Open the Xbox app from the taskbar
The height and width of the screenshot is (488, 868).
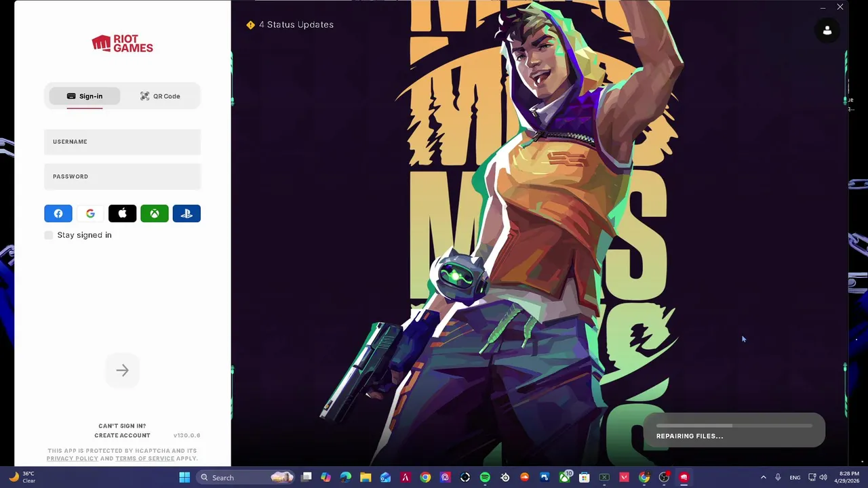click(565, 477)
